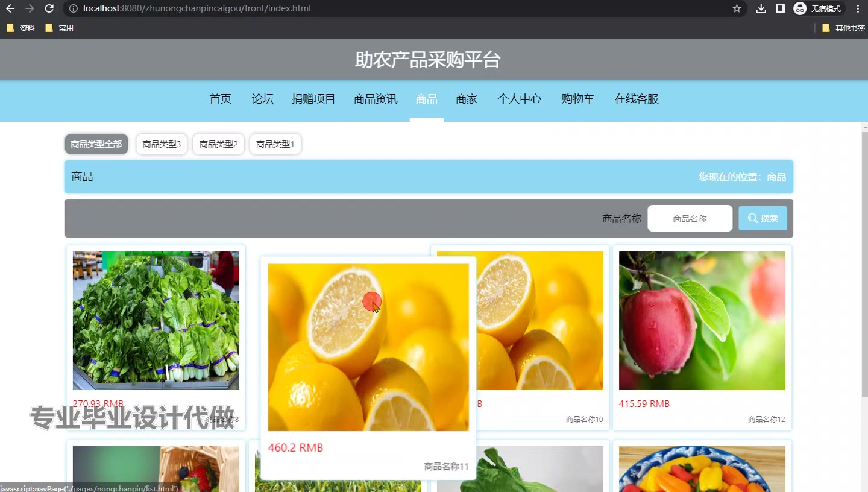Select the 商品 nav item
Screen dimensions: 868x492
click(x=427, y=99)
